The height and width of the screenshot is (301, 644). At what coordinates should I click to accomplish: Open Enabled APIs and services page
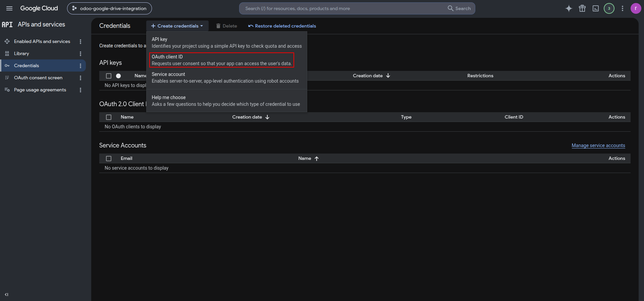click(42, 42)
